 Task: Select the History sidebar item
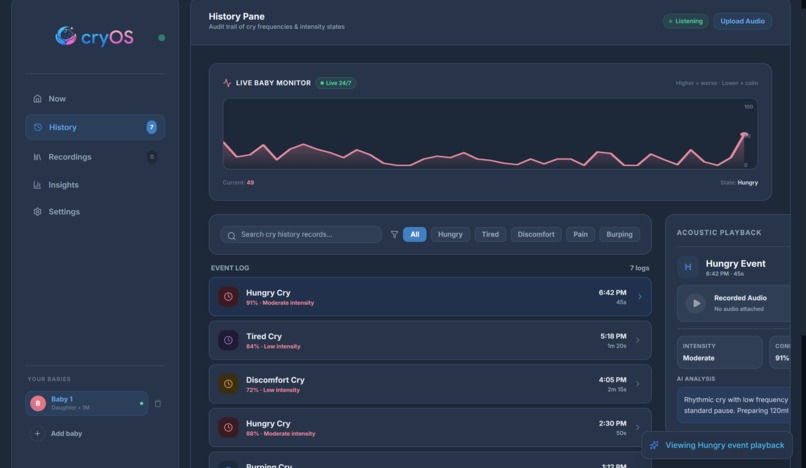[x=95, y=127]
